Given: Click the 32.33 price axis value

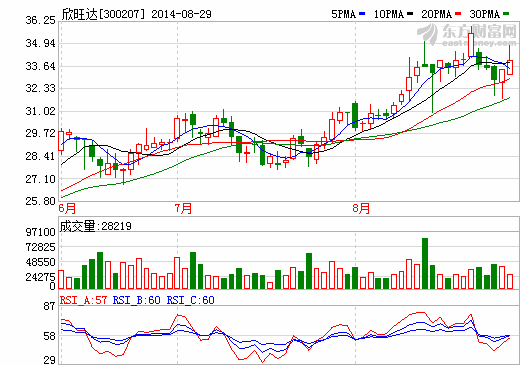Looking at the screenshot, I should click(41, 88).
